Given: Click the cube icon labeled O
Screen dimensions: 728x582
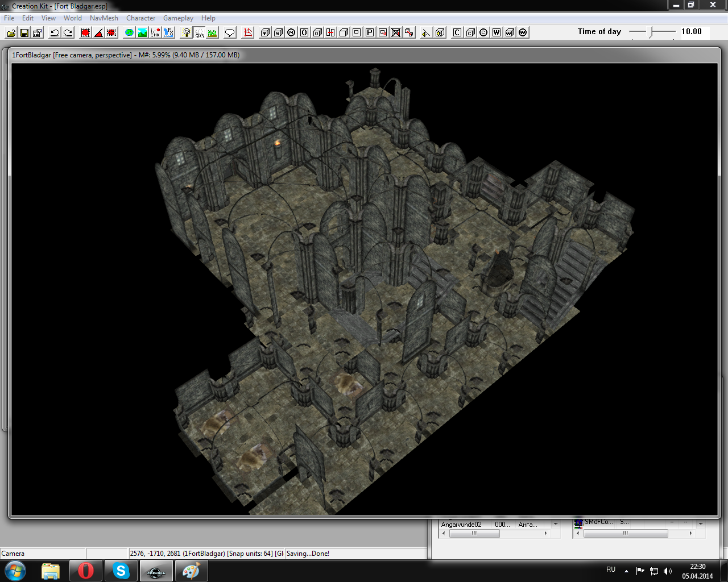Looking at the screenshot, I should [x=317, y=32].
